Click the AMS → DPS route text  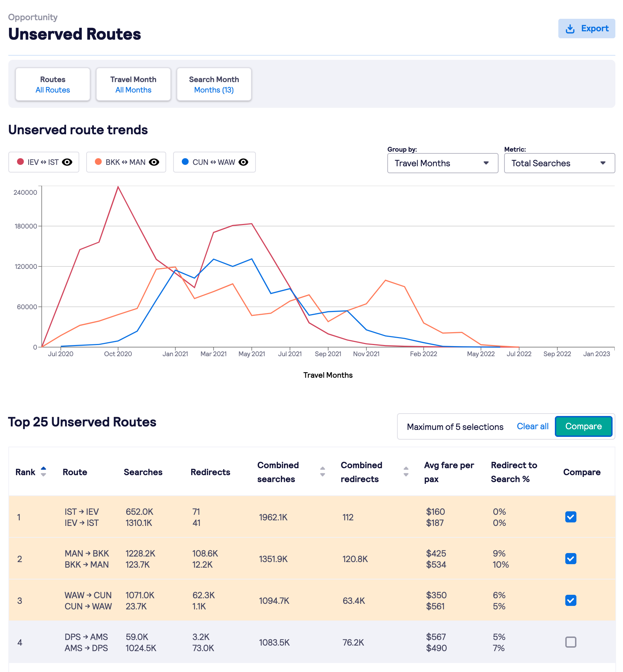click(86, 648)
